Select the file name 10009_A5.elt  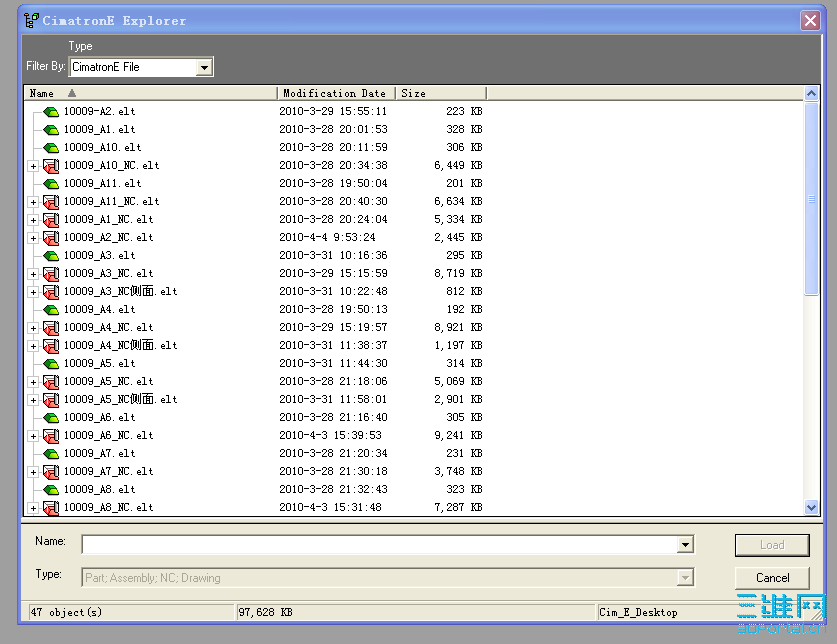click(99, 364)
